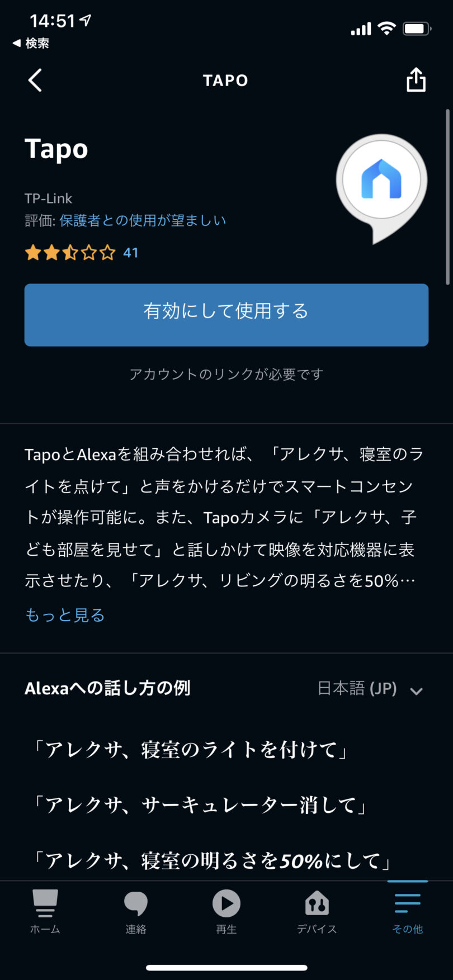Screen dimensions: 453x980
Task: Open the share icon at top right
Action: coord(416,79)
